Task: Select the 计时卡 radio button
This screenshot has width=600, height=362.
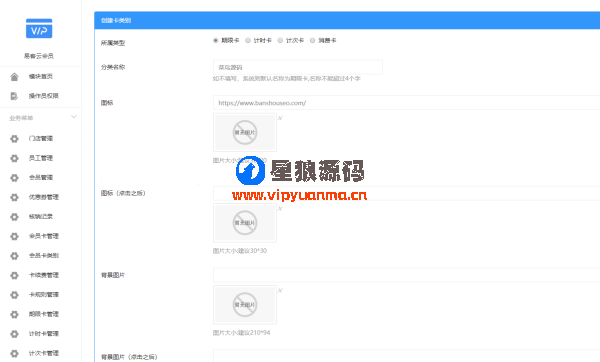Action: (x=248, y=40)
